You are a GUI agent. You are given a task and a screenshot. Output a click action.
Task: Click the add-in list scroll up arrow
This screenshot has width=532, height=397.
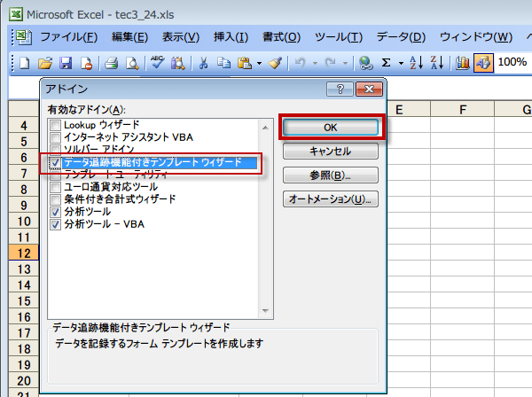click(265, 128)
